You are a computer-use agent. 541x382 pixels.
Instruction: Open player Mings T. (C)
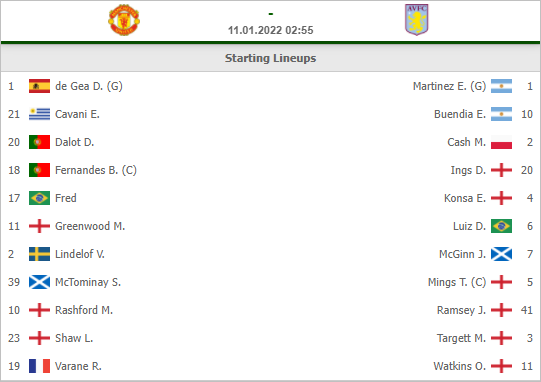pyautogui.click(x=457, y=282)
